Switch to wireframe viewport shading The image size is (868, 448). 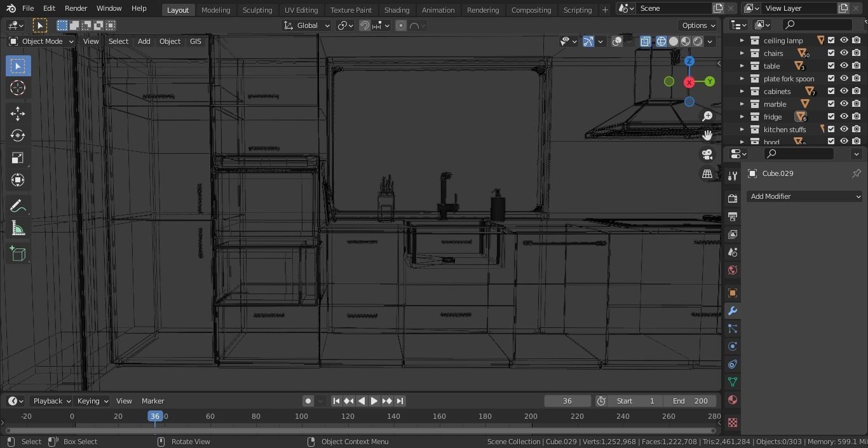(661, 41)
